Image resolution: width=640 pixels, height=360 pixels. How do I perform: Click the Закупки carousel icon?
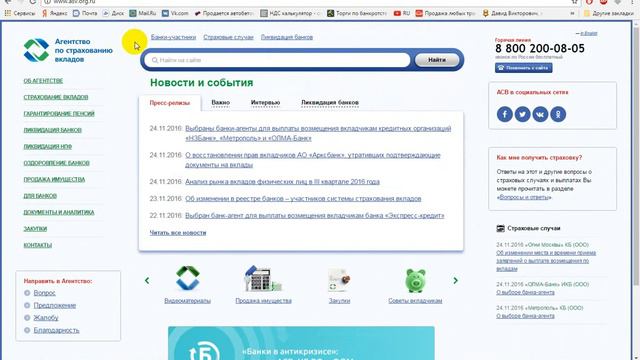[339, 279]
